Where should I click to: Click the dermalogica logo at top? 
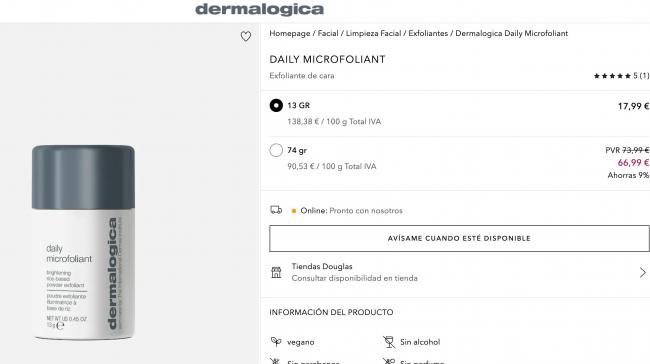pos(260,9)
